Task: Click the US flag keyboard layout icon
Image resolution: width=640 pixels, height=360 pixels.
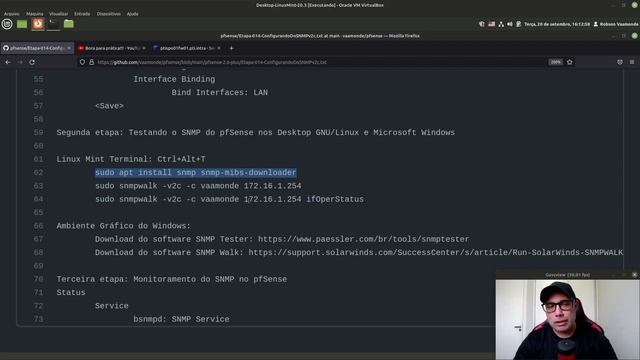Action: (491, 24)
